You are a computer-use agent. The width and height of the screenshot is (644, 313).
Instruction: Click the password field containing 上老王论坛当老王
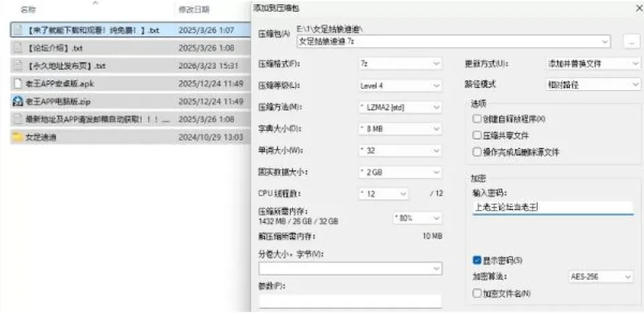click(x=553, y=208)
